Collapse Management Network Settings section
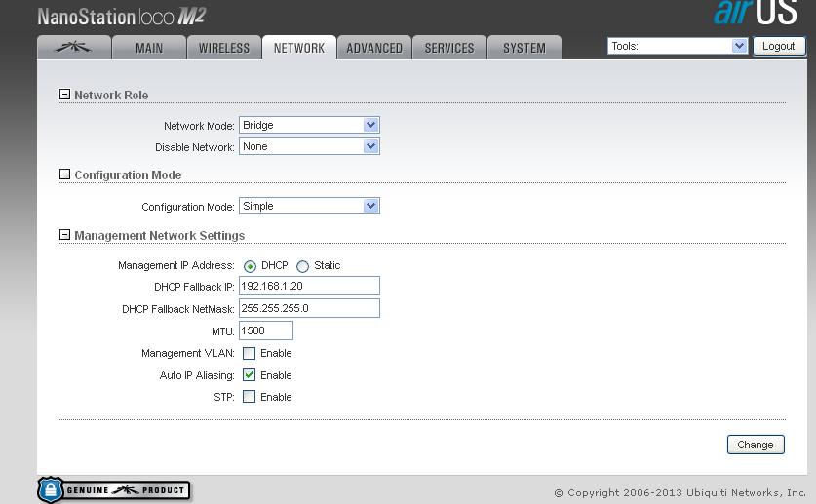The image size is (816, 504). point(64,235)
